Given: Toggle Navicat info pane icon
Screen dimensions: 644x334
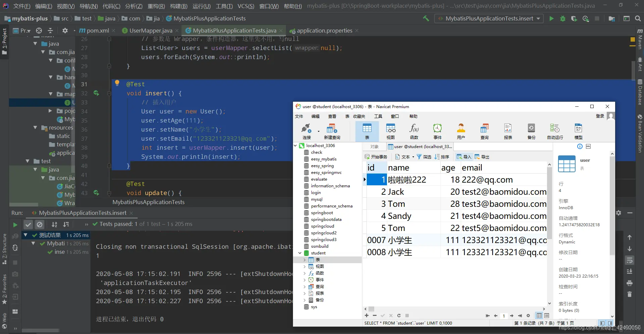Looking at the screenshot, I should [580, 146].
